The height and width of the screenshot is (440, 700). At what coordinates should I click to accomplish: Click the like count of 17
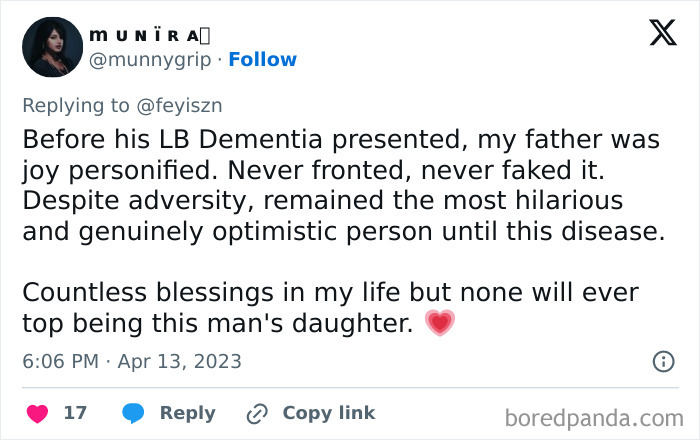[x=75, y=413]
